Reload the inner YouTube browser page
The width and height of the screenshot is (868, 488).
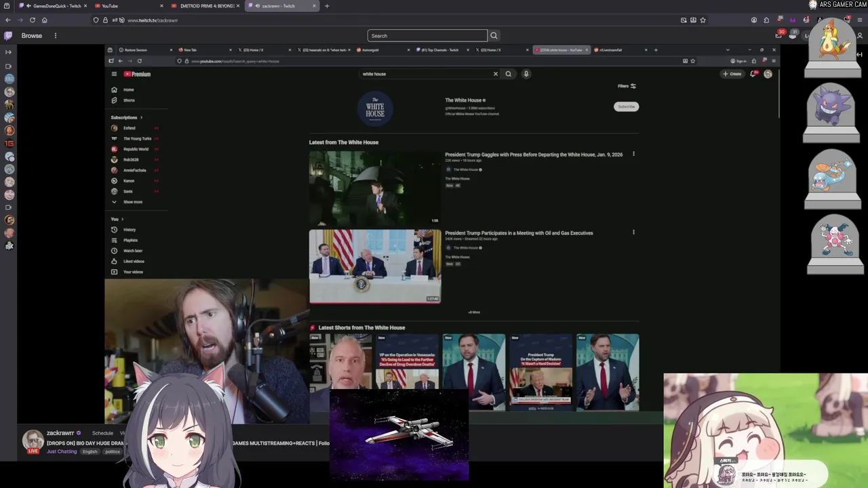(x=139, y=61)
